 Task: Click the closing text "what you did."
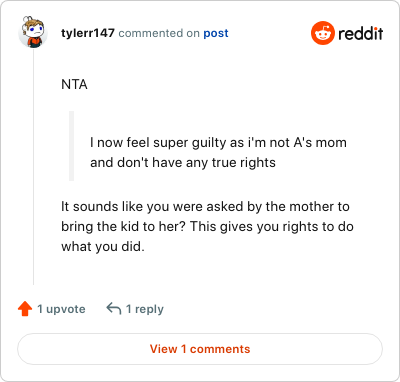pos(103,247)
